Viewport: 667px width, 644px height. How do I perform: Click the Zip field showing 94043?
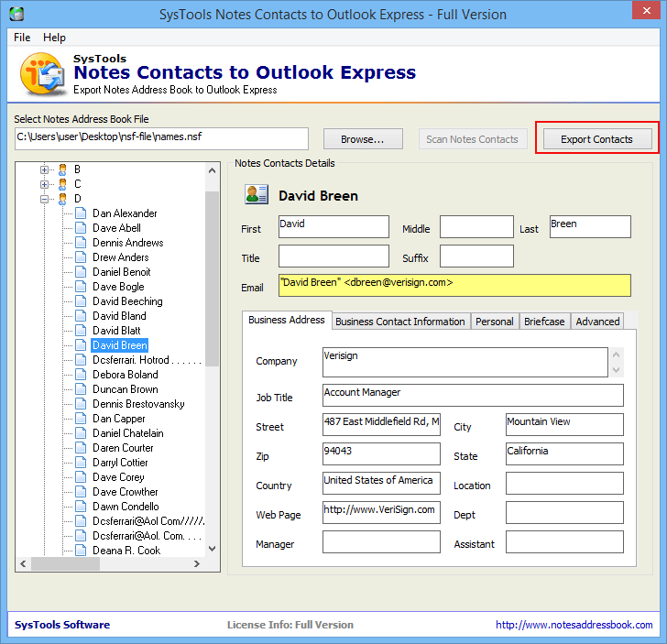tap(381, 453)
